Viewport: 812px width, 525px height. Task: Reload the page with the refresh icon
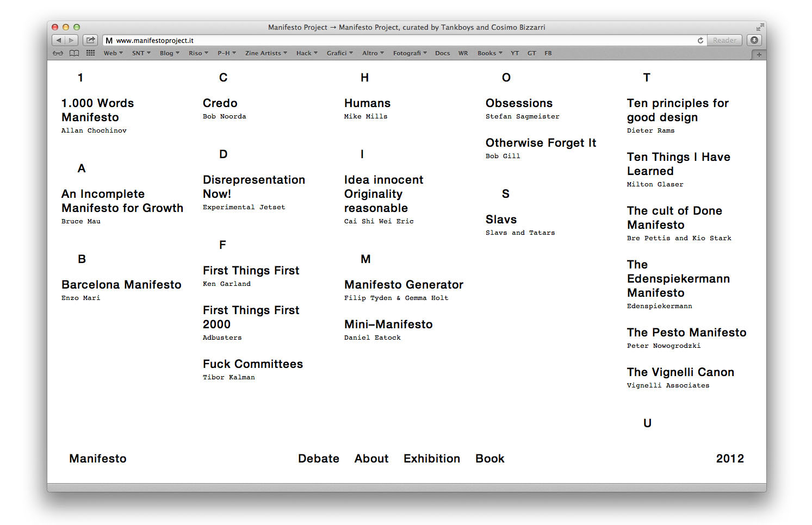click(700, 40)
